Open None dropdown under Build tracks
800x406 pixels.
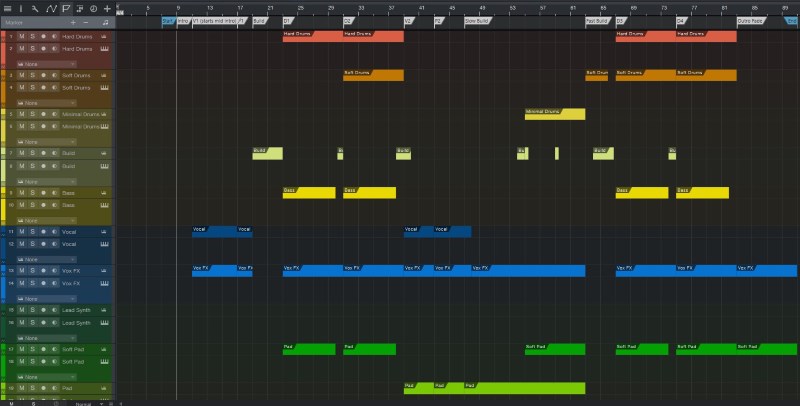(47, 182)
